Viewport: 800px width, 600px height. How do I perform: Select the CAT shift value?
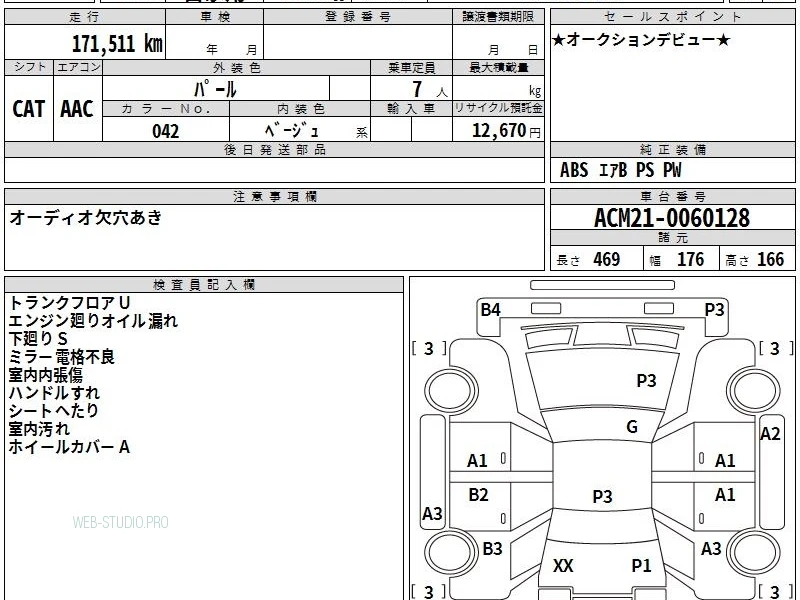click(x=29, y=109)
